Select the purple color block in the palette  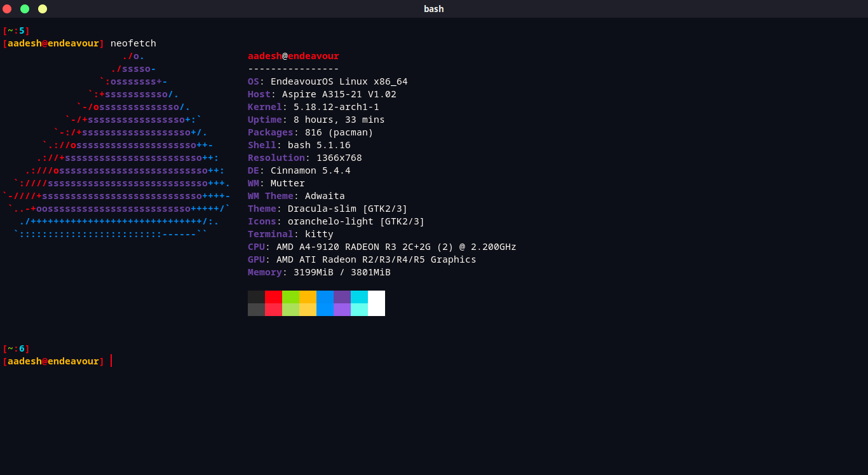[x=342, y=297]
